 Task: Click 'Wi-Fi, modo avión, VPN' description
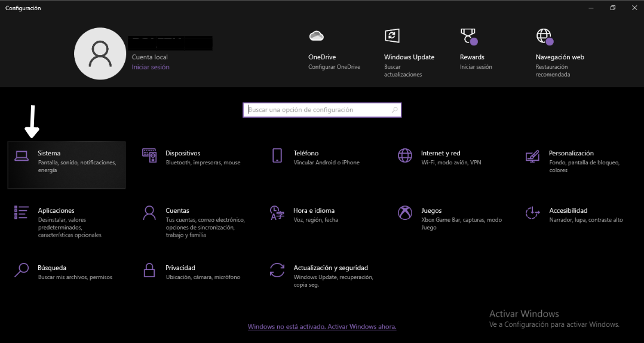point(451,163)
